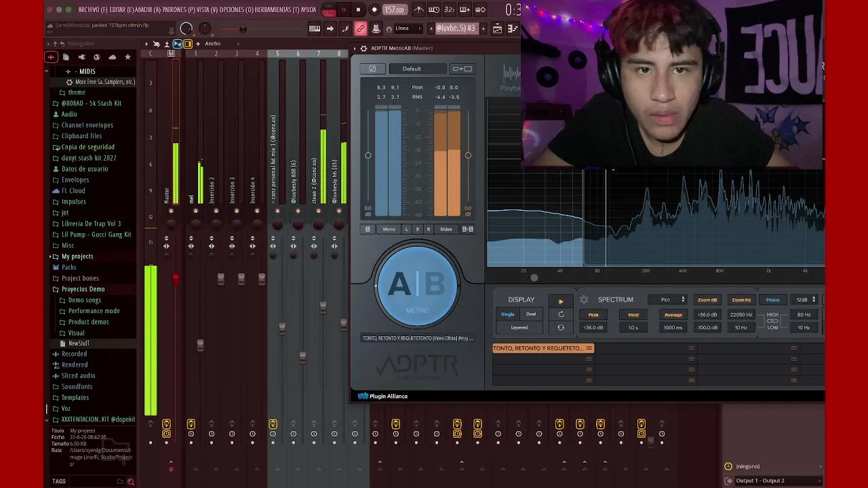Open the Línea snap dropdown
The width and height of the screenshot is (868, 488).
[x=409, y=28]
